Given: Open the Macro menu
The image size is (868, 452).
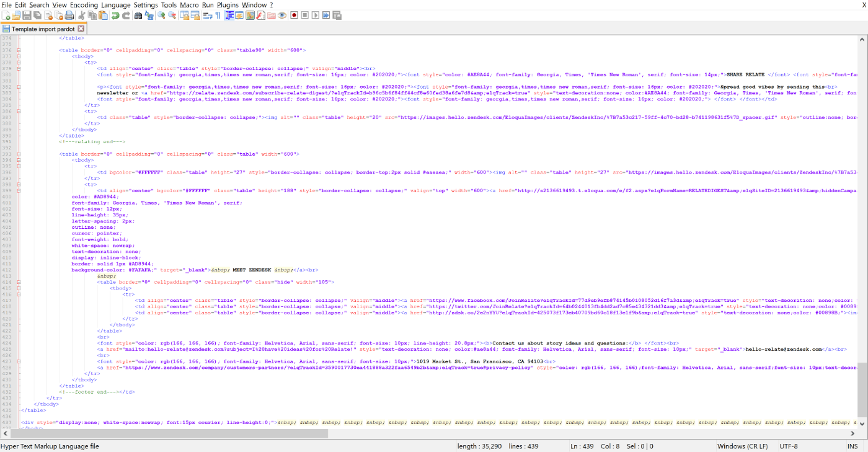Looking at the screenshot, I should pyautogui.click(x=190, y=4).
